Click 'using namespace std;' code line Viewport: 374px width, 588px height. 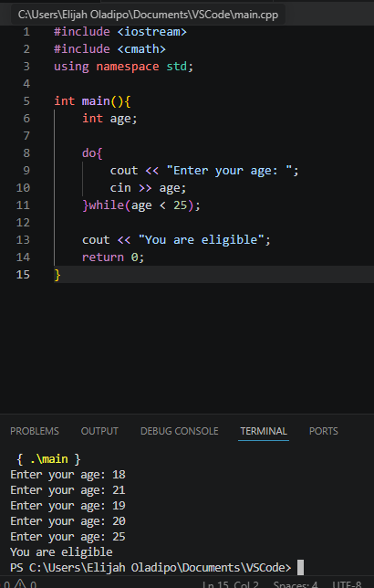[124, 67]
